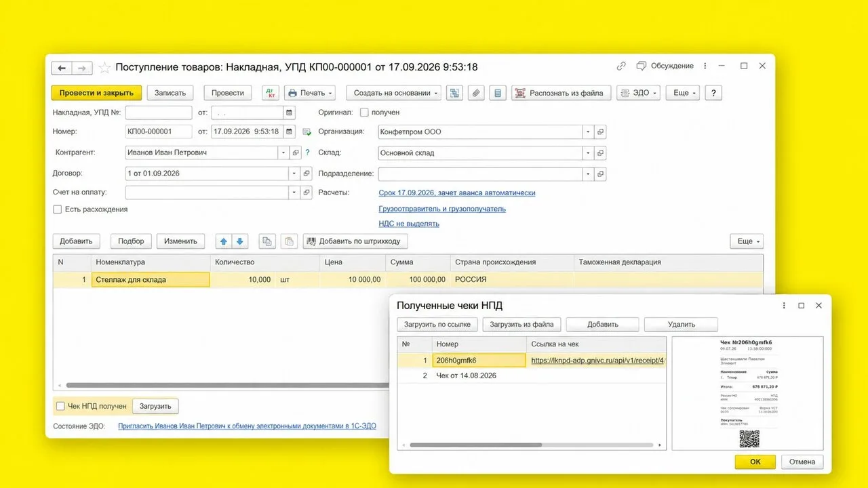Move the row up with the blue arrow
The image size is (868, 488).
[224, 241]
